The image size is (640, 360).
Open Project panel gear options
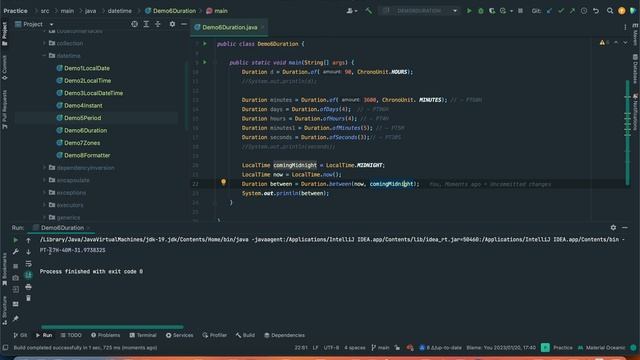[172, 24]
